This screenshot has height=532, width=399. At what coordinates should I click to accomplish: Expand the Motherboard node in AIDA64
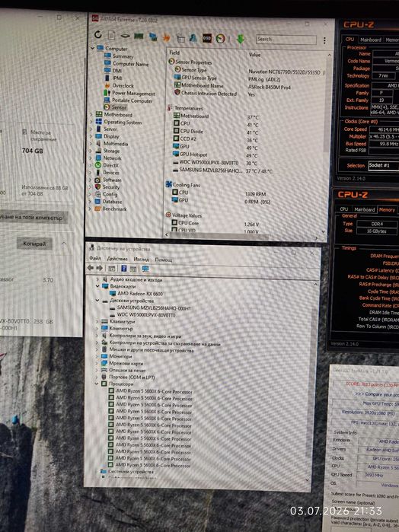91,115
